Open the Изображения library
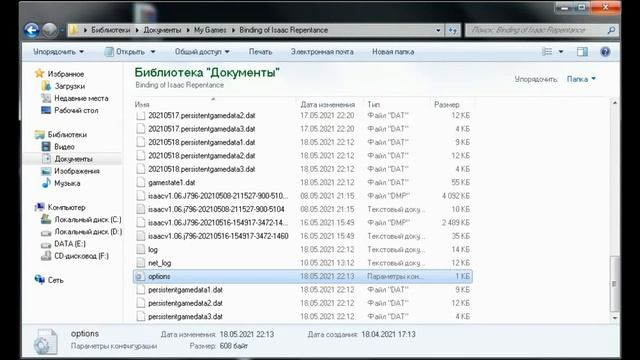This screenshot has height=360, width=640. [77, 171]
